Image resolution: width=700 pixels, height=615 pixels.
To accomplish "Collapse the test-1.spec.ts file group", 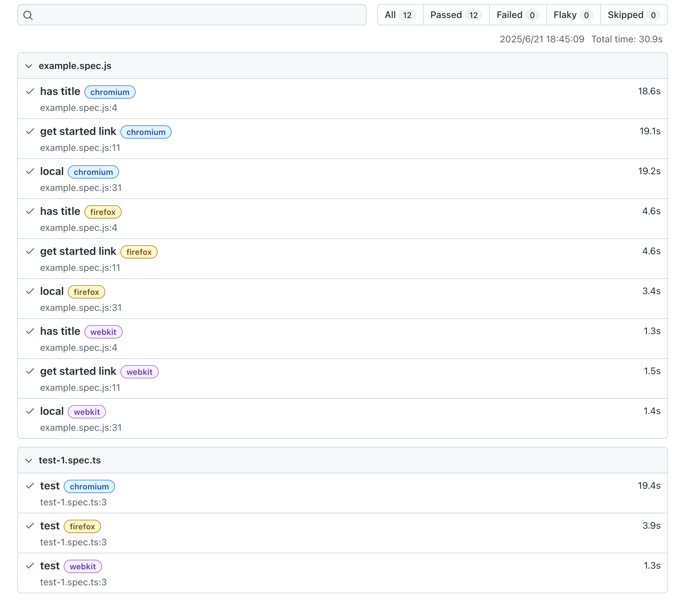I will [29, 460].
